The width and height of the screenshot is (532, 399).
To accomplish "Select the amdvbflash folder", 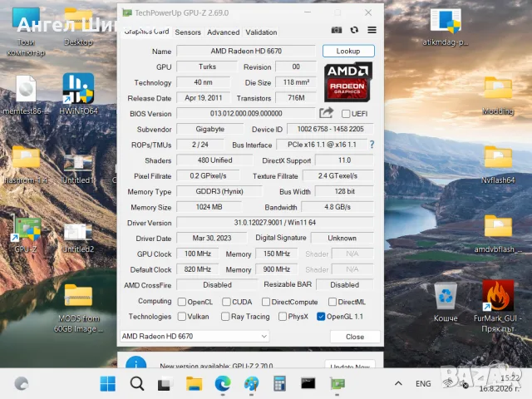I will click(x=498, y=234).
